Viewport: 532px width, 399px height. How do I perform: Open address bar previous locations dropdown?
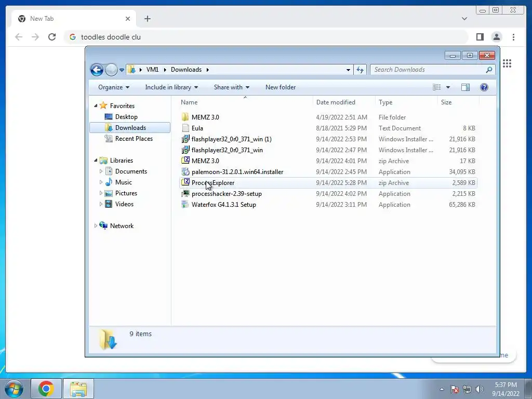[348, 70]
